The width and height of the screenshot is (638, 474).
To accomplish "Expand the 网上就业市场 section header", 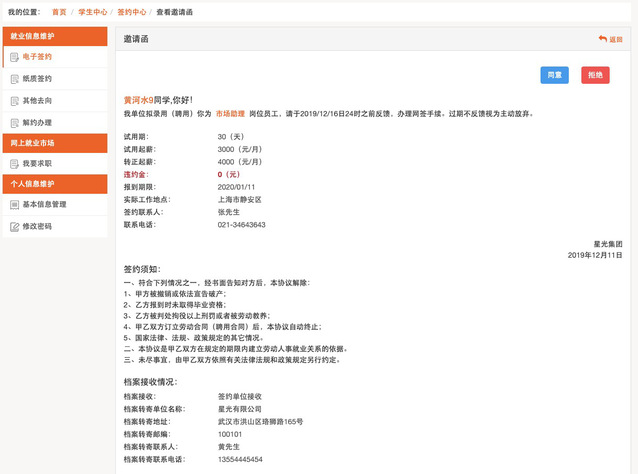I will (53, 142).
